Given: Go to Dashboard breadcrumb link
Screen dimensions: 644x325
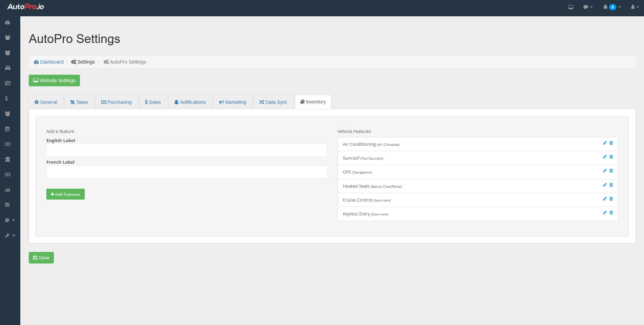Looking at the screenshot, I should click(x=49, y=62).
